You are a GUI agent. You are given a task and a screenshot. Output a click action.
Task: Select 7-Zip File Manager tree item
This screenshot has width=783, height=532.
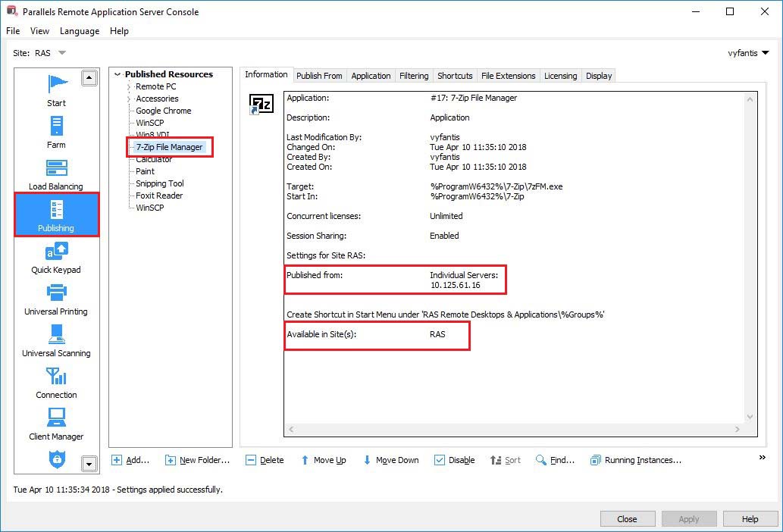click(x=169, y=147)
